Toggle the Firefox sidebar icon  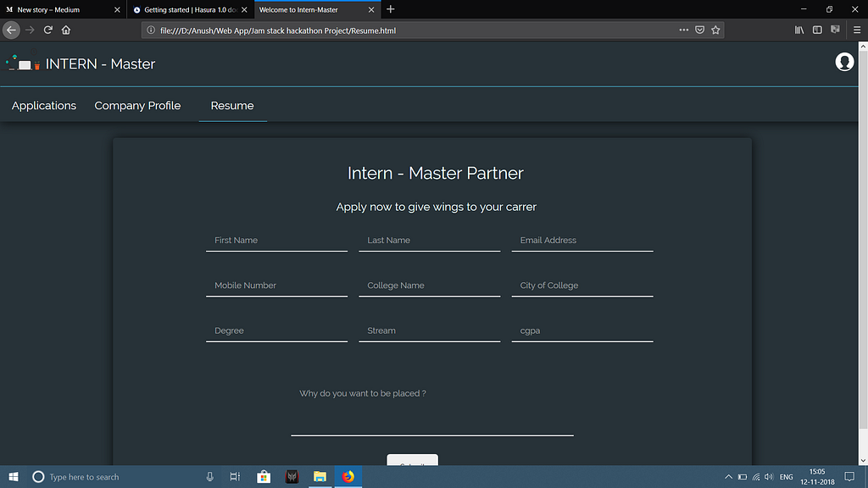pos(817,30)
